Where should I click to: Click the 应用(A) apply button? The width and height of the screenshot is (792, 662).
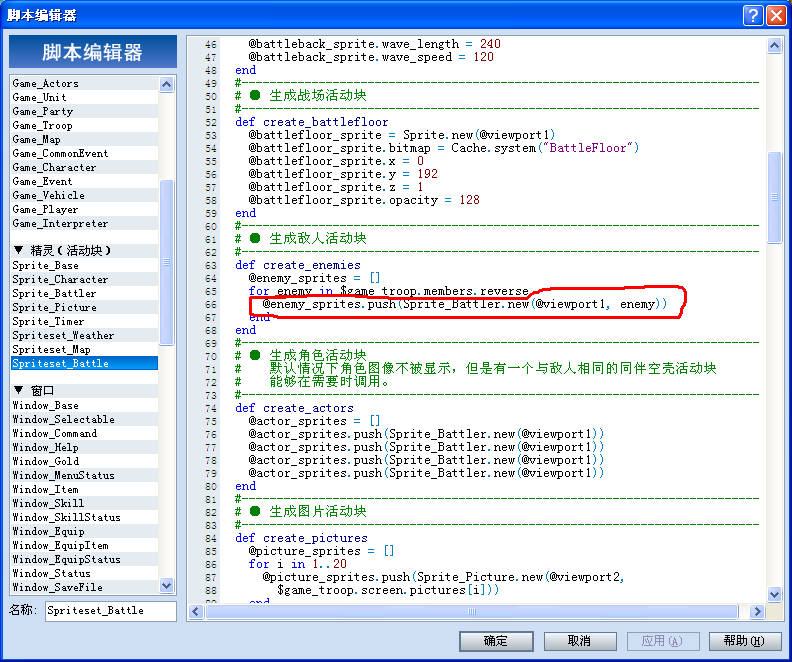point(663,641)
